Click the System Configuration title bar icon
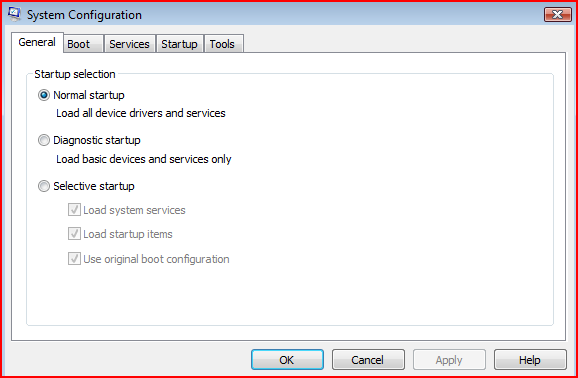Image resolution: width=578 pixels, height=378 pixels. (x=14, y=14)
